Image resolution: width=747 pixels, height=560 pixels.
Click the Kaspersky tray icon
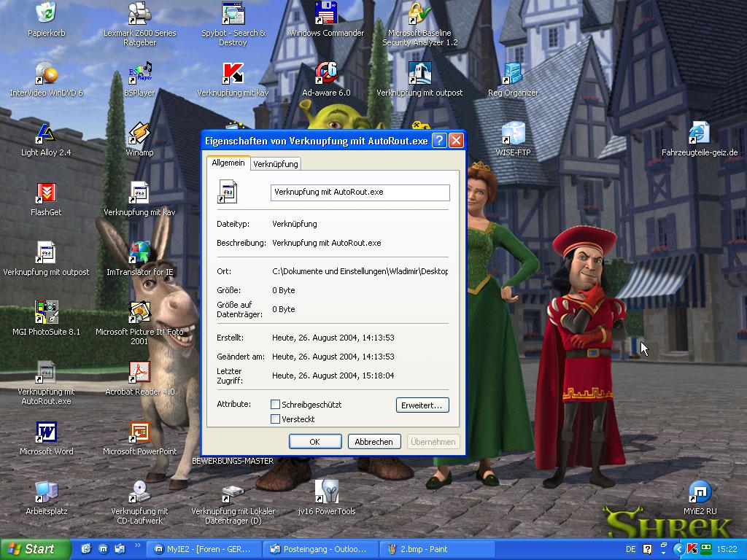(x=692, y=549)
